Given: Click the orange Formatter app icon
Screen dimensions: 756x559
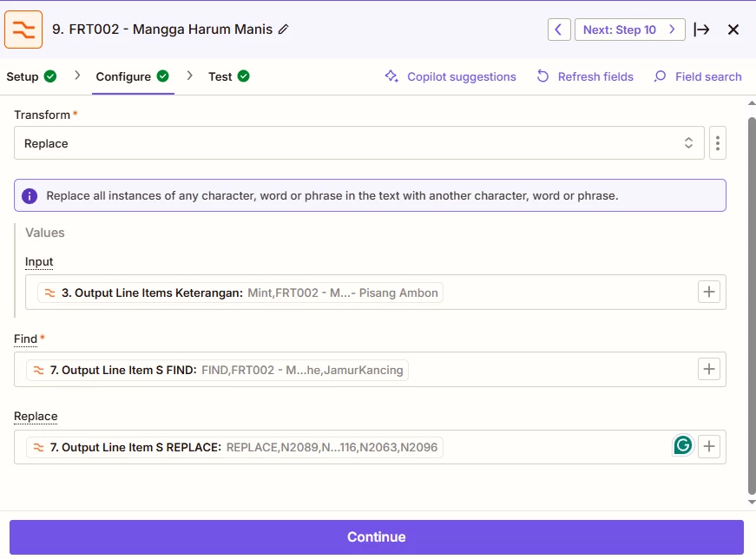Looking at the screenshot, I should pyautogui.click(x=23, y=30).
